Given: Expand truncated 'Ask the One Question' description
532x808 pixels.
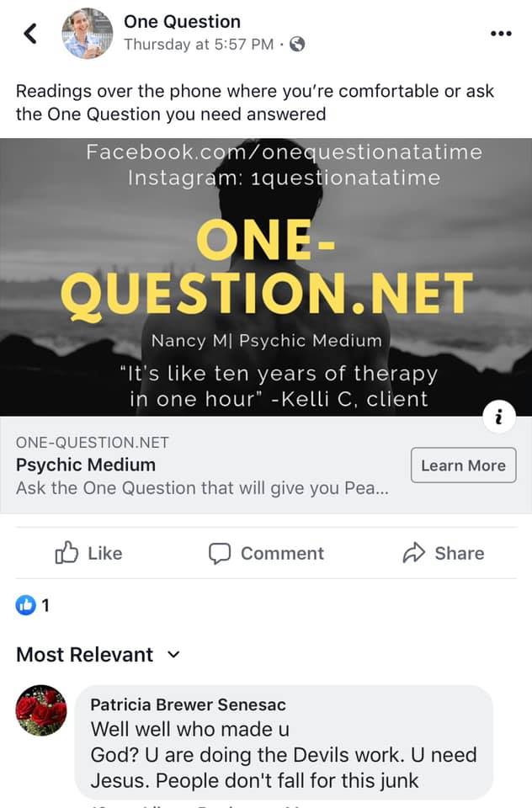Looking at the screenshot, I should pyautogui.click(x=203, y=488).
